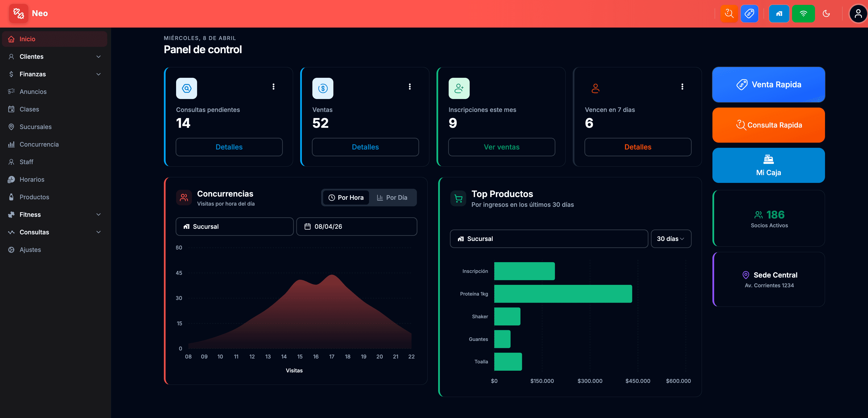Image resolution: width=868 pixels, height=418 pixels.
Task: Click the Proteína 1kg bar in chart
Action: [562, 294]
